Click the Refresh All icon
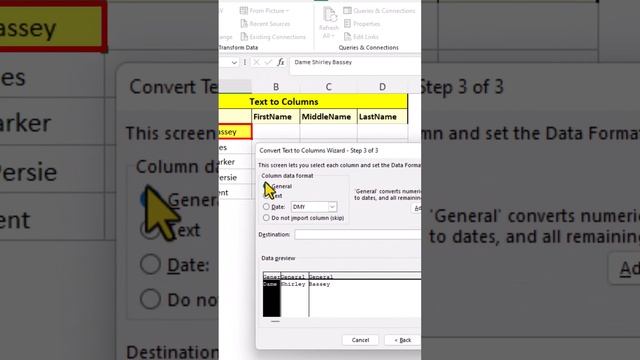The image size is (640, 360). [x=329, y=16]
